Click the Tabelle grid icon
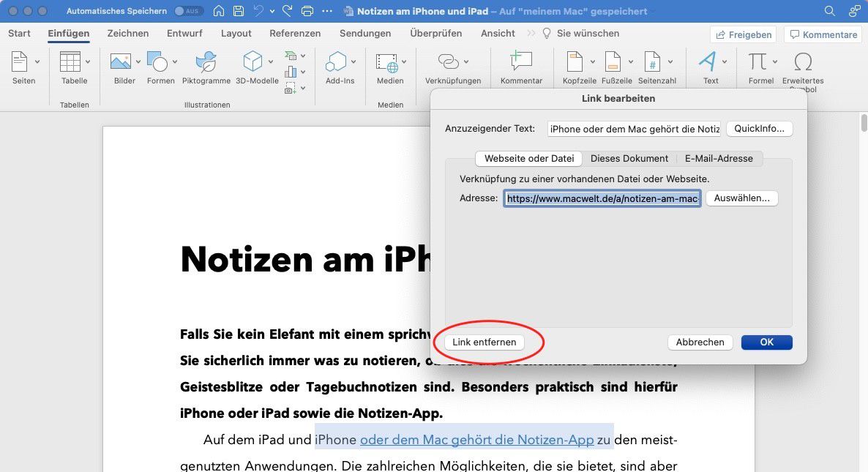The width and height of the screenshot is (868, 472). coord(70,62)
